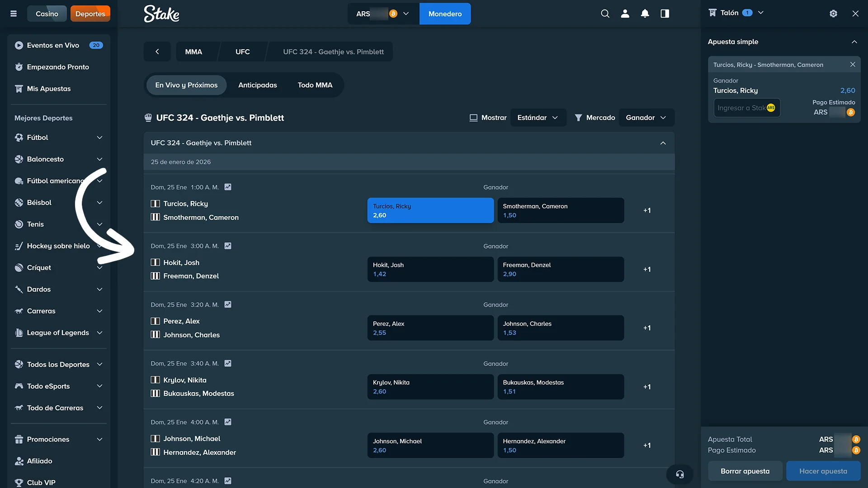Click the Monedero wallet button
Viewport: 868px width, 488px height.
tap(445, 14)
